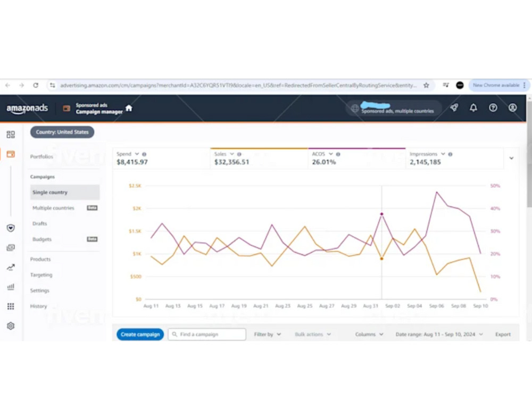Bookmark this page with star icon
This screenshot has width=532, height=399.
pos(426,86)
